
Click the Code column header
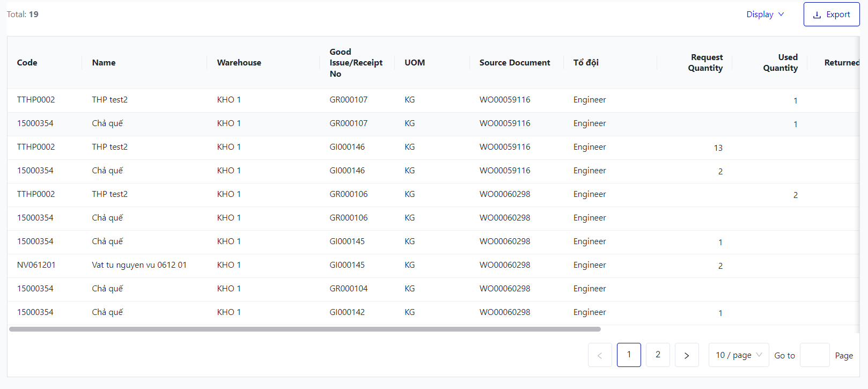pos(27,63)
